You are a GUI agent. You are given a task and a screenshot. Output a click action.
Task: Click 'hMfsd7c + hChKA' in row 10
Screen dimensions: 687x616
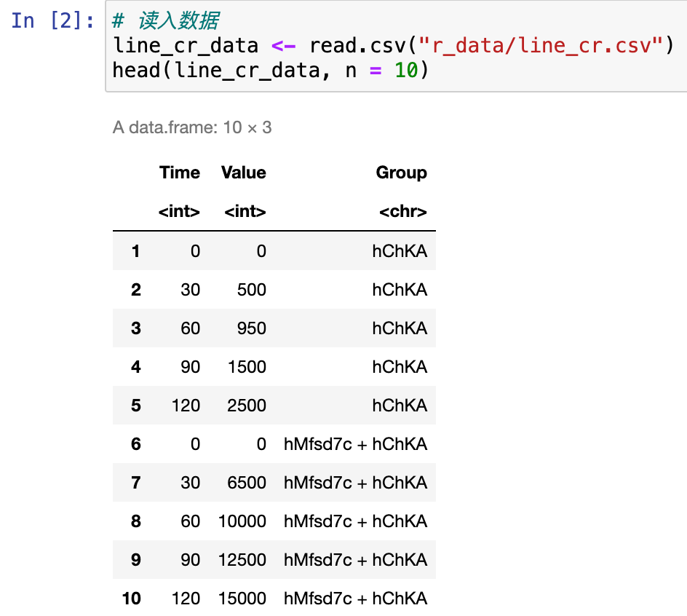[x=355, y=599]
